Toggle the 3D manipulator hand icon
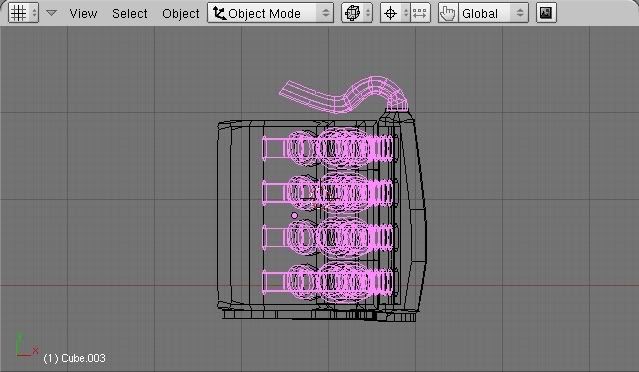 point(448,13)
